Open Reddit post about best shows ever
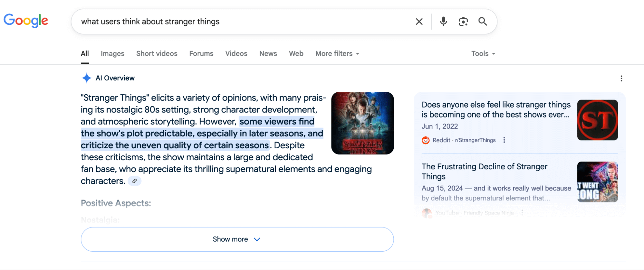The width and height of the screenshot is (644, 270). click(x=496, y=110)
